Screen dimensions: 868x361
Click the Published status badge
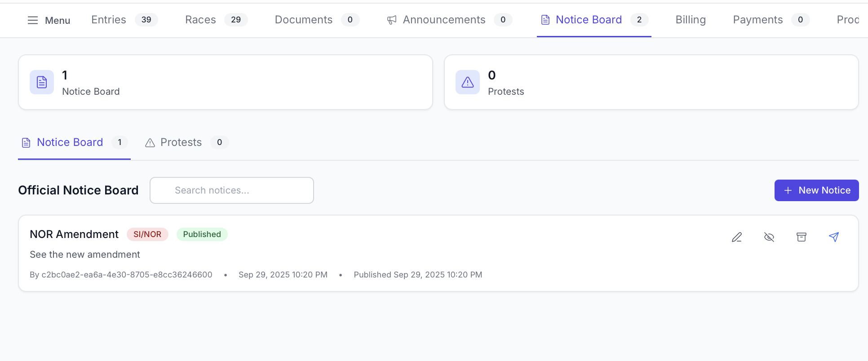(x=202, y=234)
